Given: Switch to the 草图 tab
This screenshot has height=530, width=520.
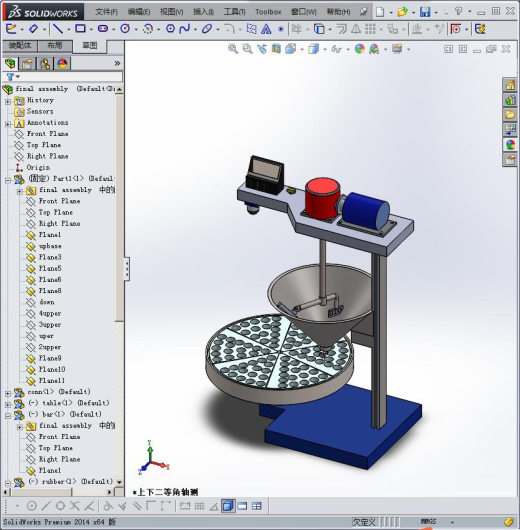Looking at the screenshot, I should coord(90,46).
